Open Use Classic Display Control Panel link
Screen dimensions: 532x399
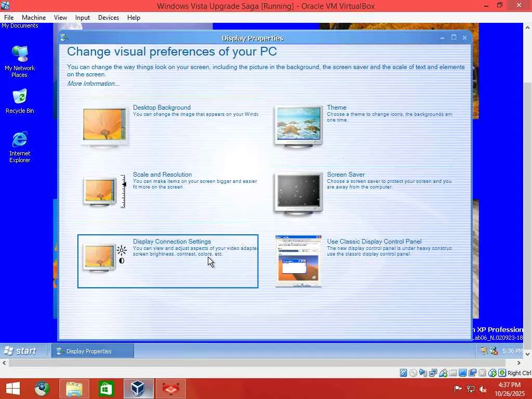[374, 241]
